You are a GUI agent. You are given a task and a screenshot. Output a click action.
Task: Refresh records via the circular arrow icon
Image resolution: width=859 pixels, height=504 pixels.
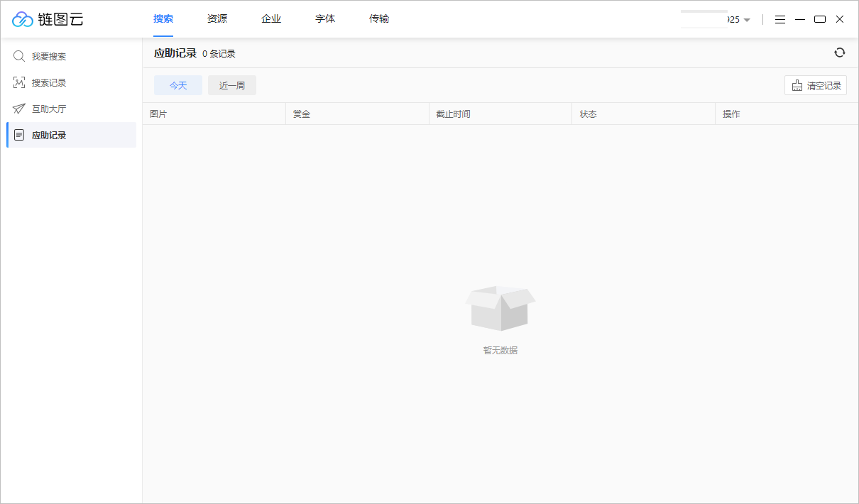click(x=840, y=53)
